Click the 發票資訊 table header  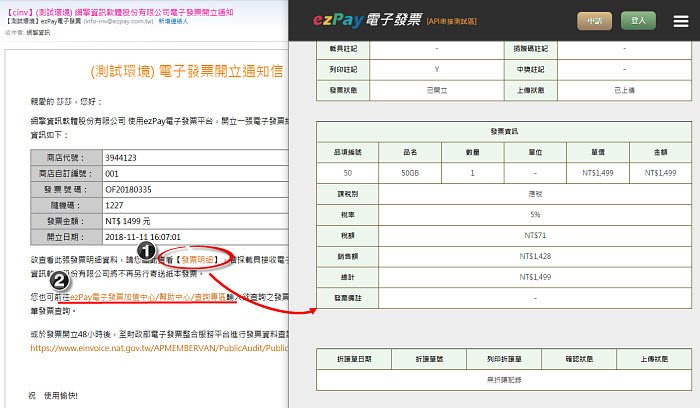pos(504,132)
